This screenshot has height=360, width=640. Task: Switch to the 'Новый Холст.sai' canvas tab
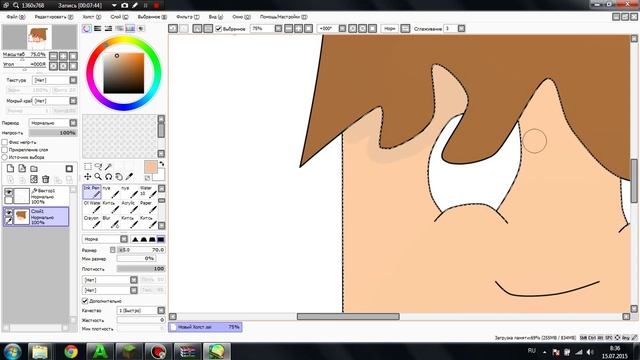tap(205, 327)
